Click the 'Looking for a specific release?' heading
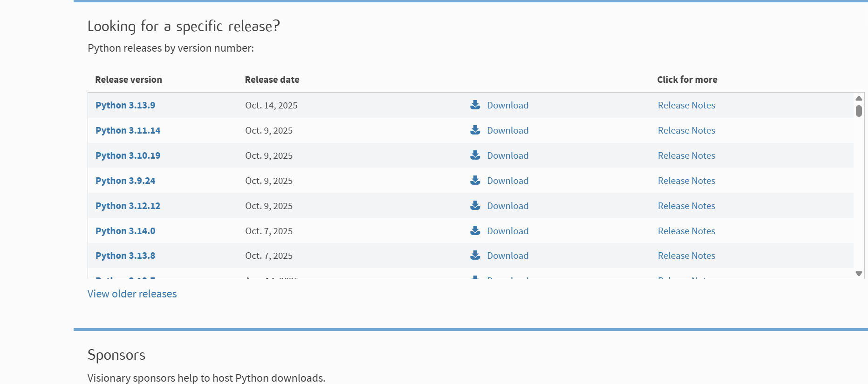 (x=184, y=27)
